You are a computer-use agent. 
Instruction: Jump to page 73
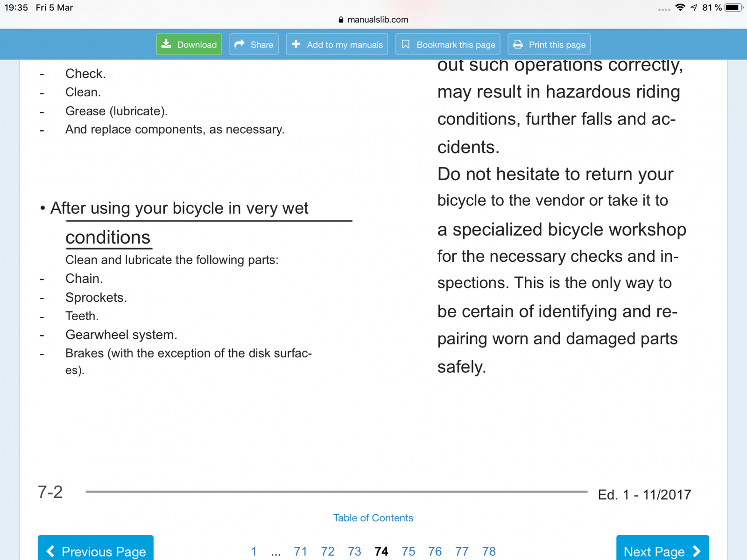point(355,552)
